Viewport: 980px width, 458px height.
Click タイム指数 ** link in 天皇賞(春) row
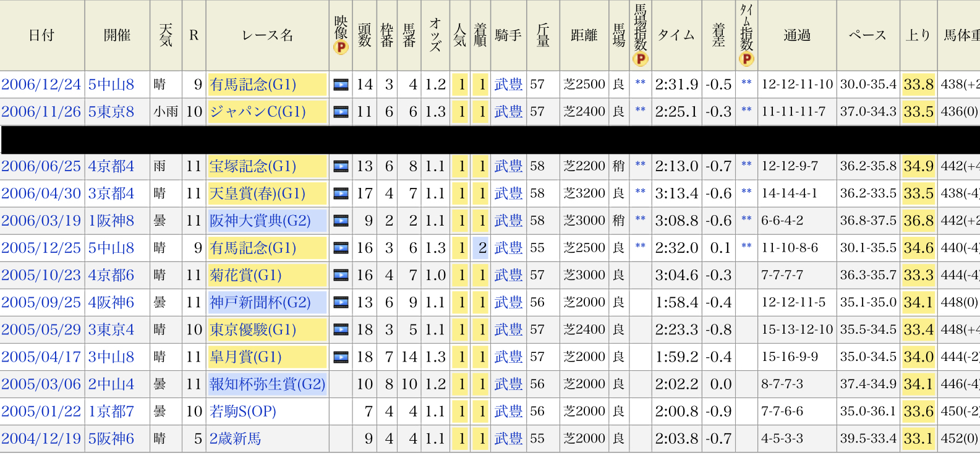point(746,193)
